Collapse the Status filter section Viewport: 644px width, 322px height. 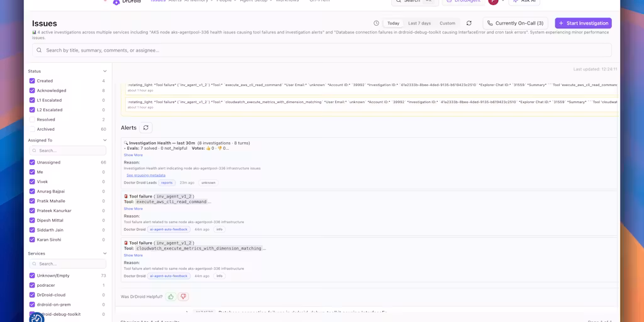(x=105, y=71)
